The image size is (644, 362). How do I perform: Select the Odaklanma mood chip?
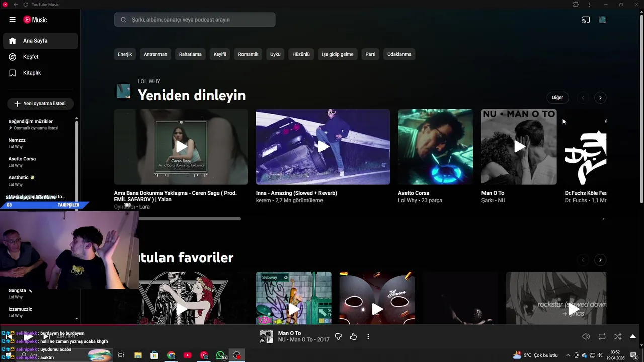[x=399, y=54]
